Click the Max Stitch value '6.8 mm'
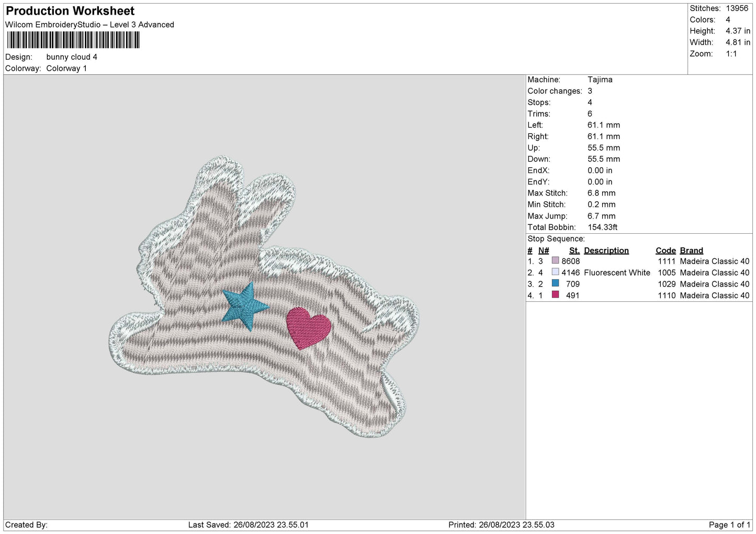Viewport: 756px width, 534px height. (x=601, y=194)
